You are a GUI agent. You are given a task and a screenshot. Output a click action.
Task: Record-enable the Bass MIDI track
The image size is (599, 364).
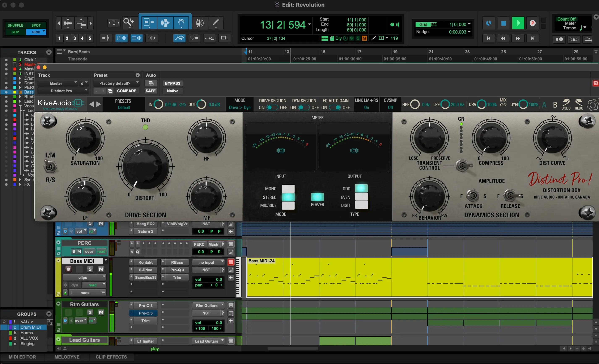[69, 269]
